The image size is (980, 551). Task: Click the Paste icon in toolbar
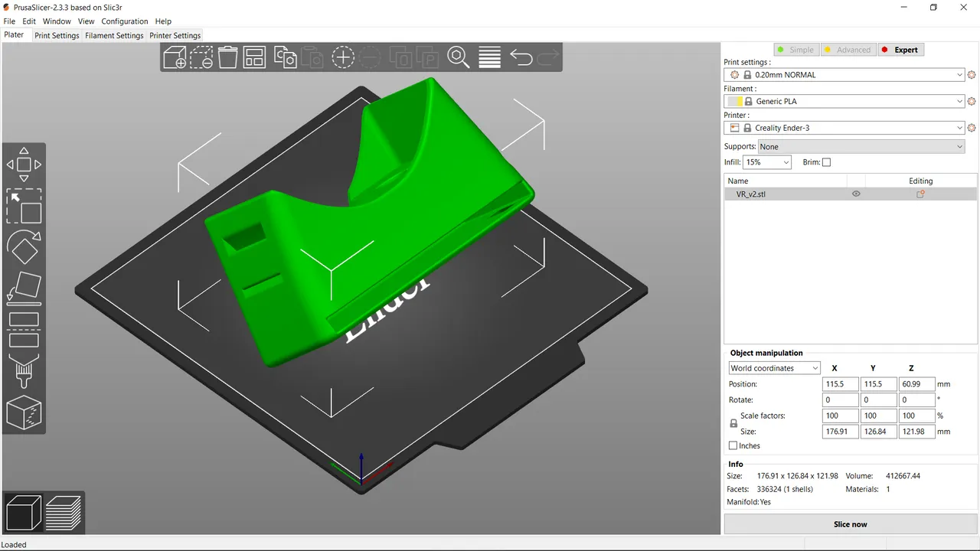click(312, 57)
